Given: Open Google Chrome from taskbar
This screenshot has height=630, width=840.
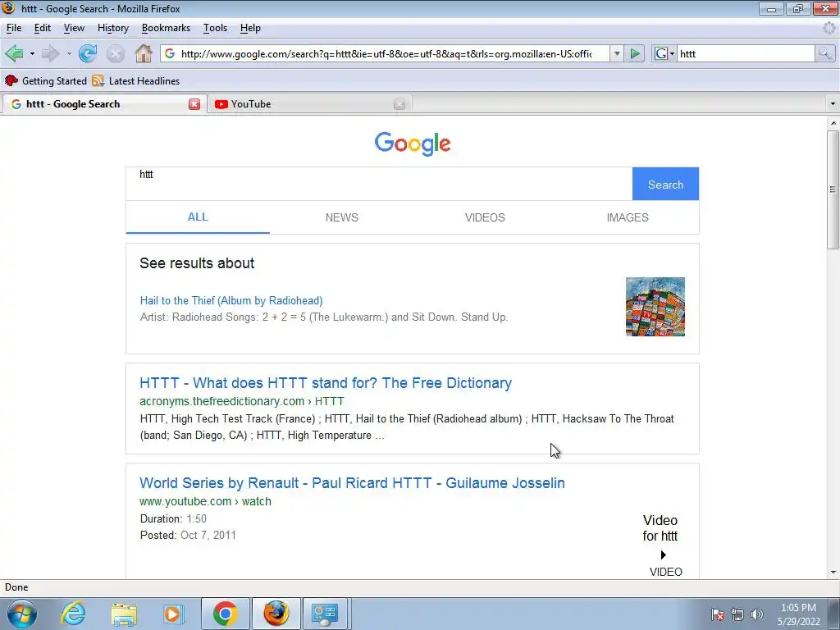Looking at the screenshot, I should [x=225, y=614].
